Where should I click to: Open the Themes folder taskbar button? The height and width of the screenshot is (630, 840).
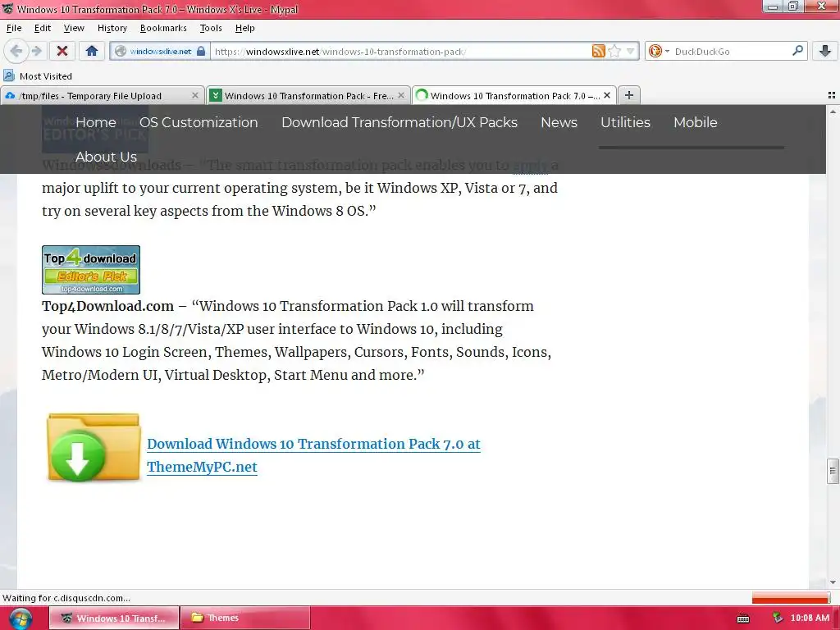coord(244,619)
